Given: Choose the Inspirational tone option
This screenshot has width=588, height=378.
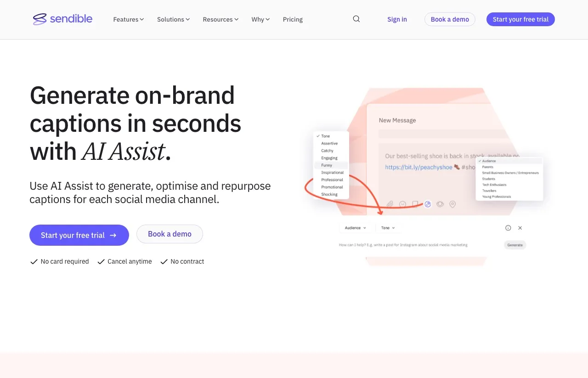Looking at the screenshot, I should [x=332, y=173].
